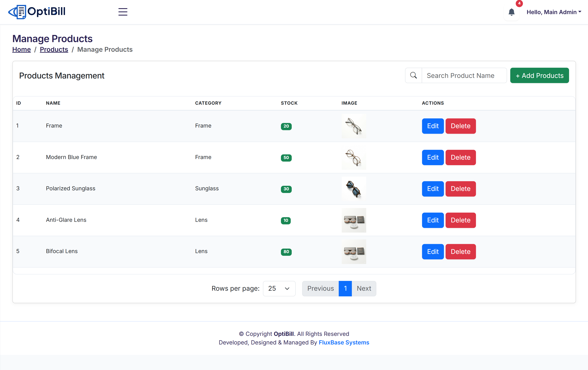Screen dimensions: 588x370
Task: Click the Modern Blue Frame name cell
Action: (x=71, y=157)
